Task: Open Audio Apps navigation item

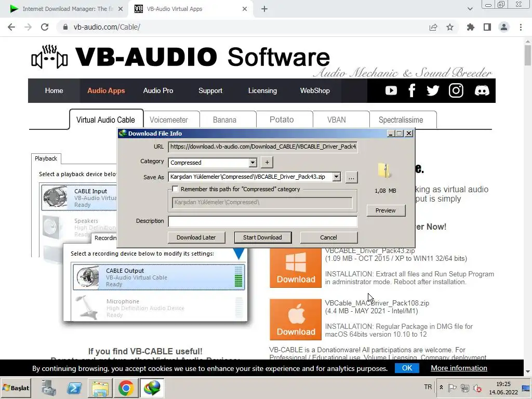Action: click(106, 90)
